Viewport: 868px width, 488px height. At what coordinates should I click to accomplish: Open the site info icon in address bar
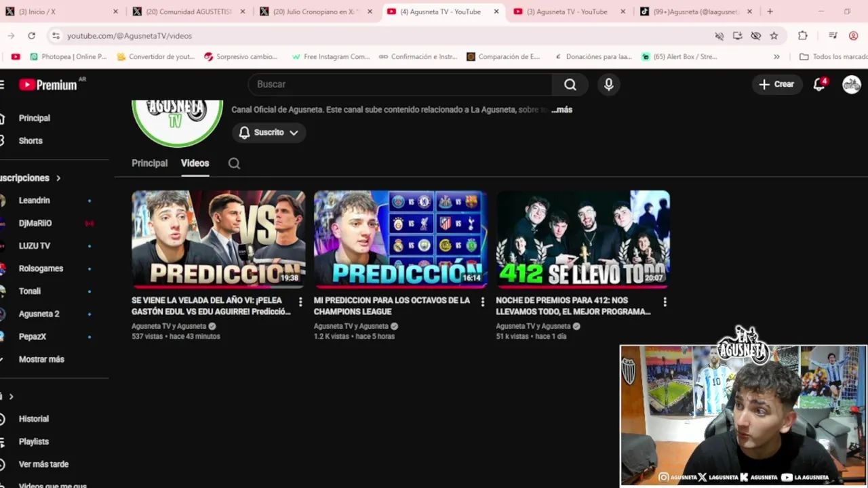click(56, 36)
